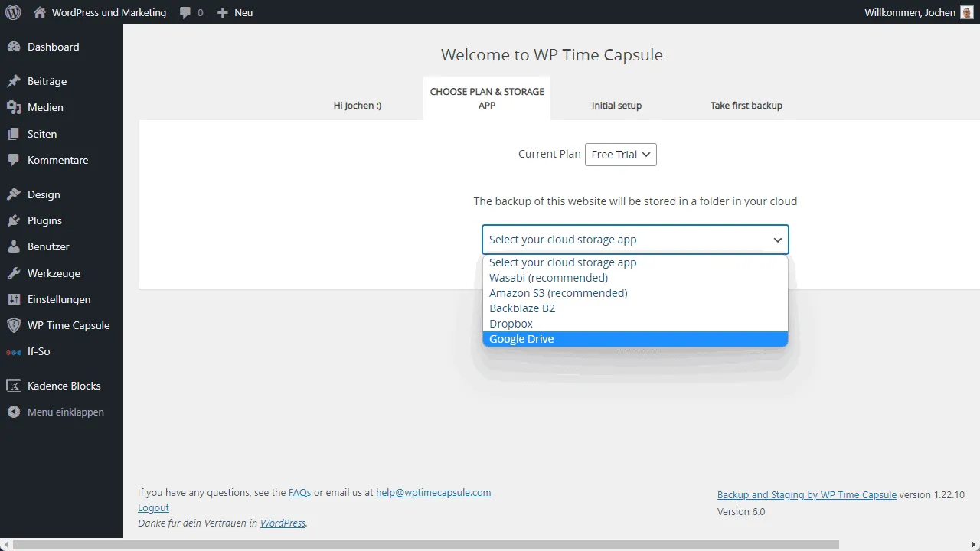Close the cloud storage app select box
Viewport: 980px width, 551px height.
[635, 240]
